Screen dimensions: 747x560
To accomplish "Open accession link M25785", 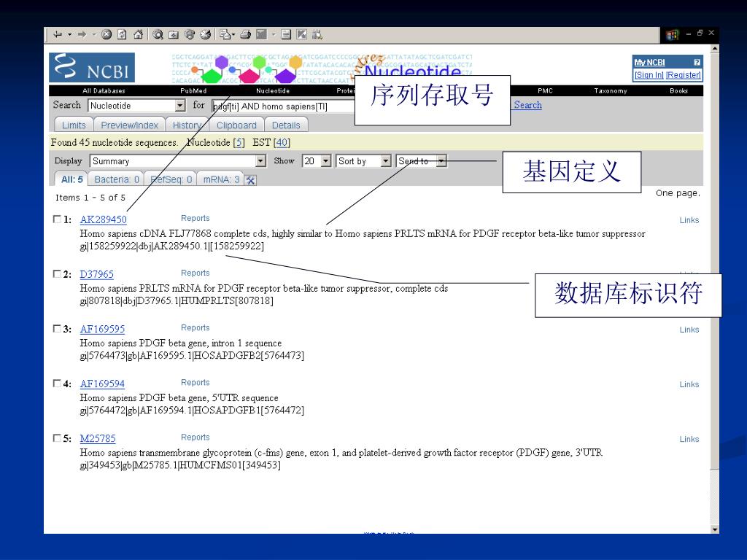I will coord(98,438).
